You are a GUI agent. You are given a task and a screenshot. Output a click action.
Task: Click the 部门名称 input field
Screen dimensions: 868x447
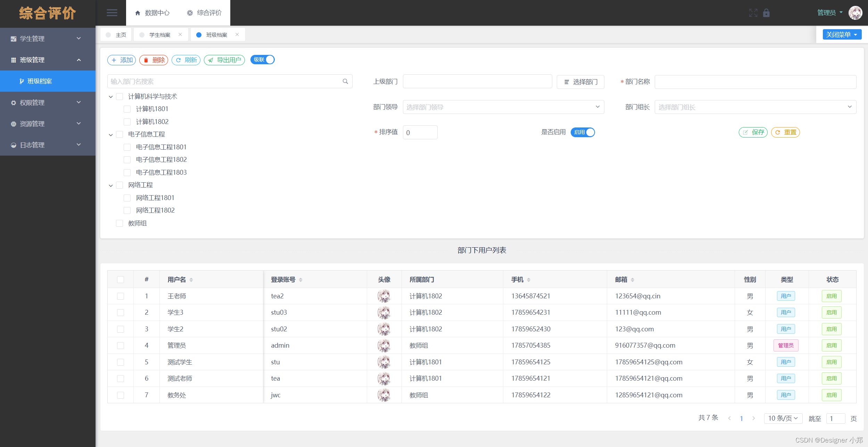(x=755, y=82)
